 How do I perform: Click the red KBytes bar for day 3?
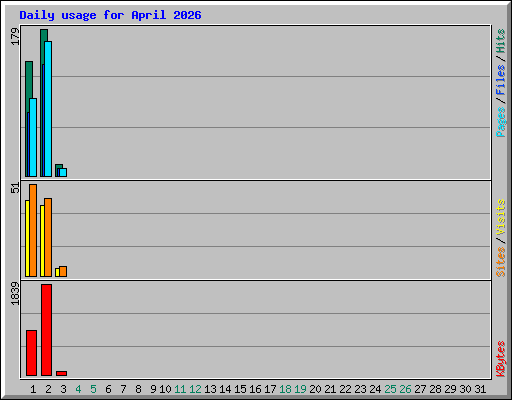[x=61, y=373]
